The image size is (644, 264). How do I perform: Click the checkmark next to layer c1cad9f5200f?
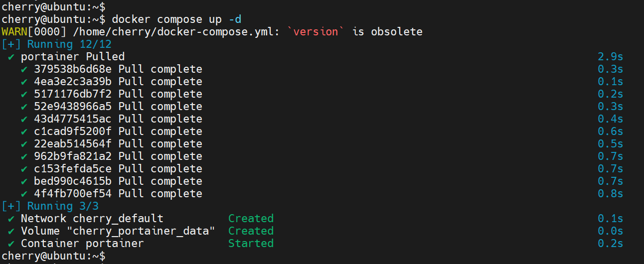pyautogui.click(x=24, y=132)
